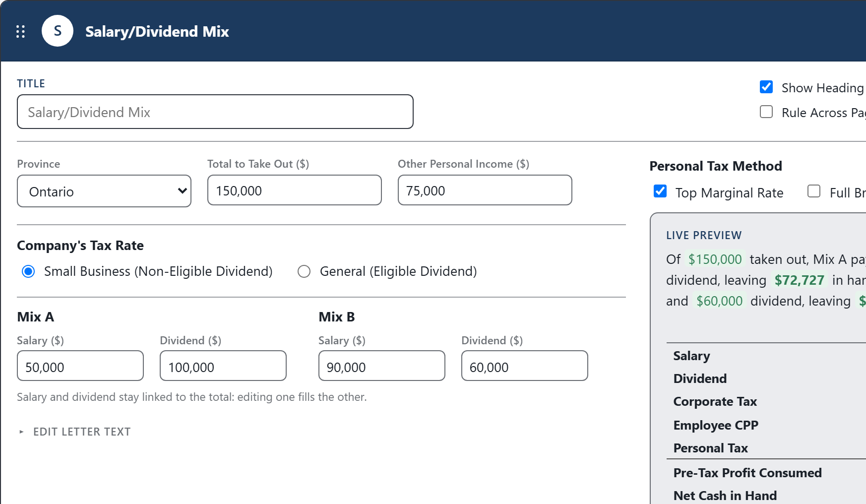This screenshot has height=504, width=866.
Task: Click the Company's Tax Rate heading
Action: (x=80, y=246)
